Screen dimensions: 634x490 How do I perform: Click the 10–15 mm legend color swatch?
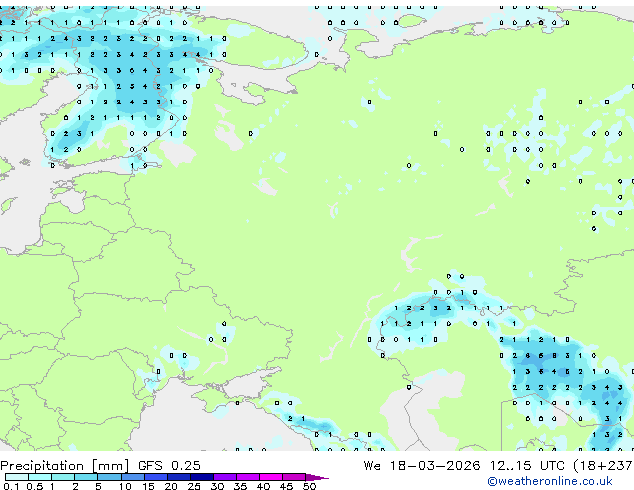pyautogui.click(x=133, y=477)
